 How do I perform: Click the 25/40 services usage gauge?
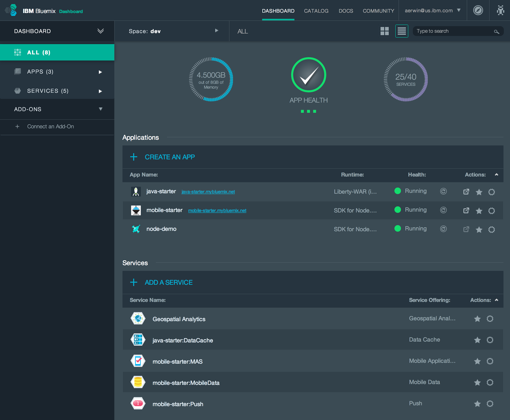[x=405, y=79]
